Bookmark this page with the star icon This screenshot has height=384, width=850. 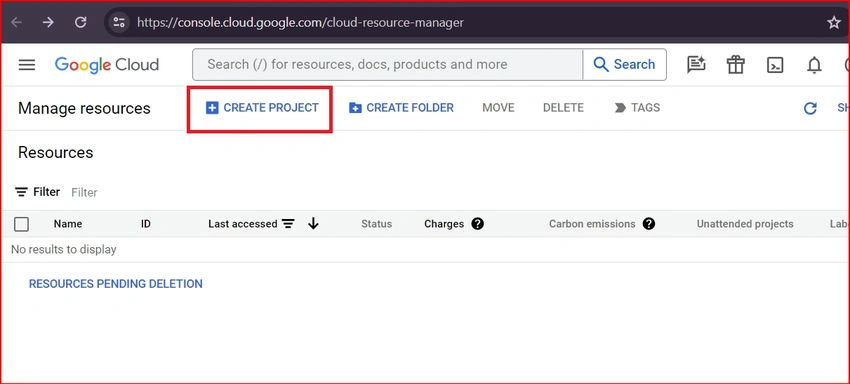point(834,22)
